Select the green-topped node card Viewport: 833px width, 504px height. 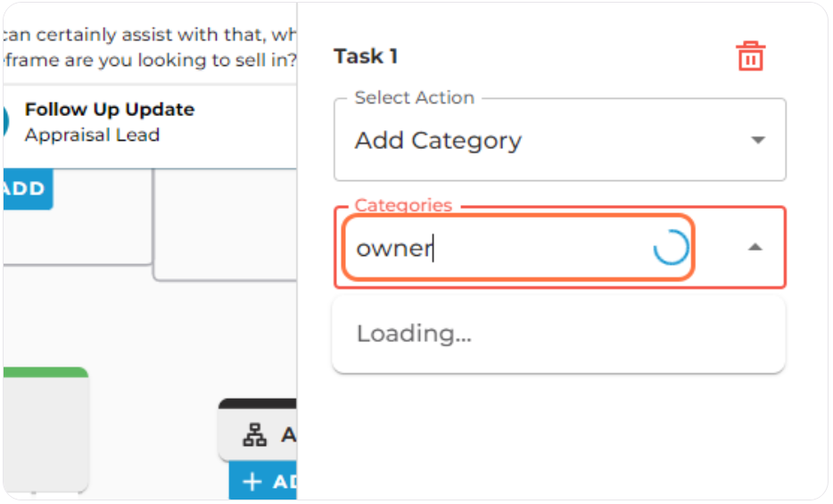tap(45, 429)
